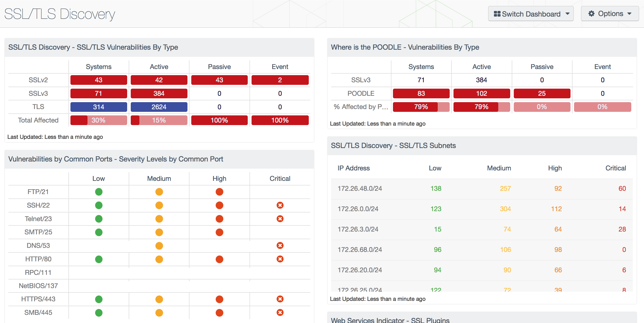Click the SSLv3 Active 384 red cell

pos(159,93)
